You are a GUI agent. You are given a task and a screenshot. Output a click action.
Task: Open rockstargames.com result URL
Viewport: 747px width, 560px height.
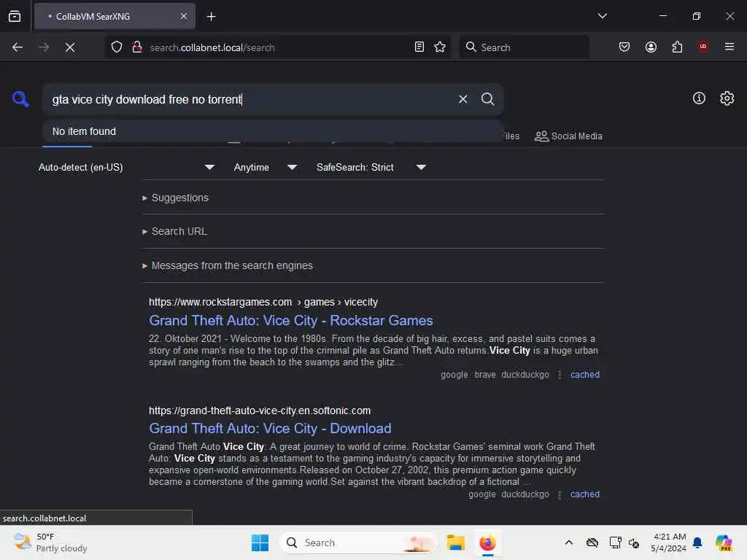[263, 302]
